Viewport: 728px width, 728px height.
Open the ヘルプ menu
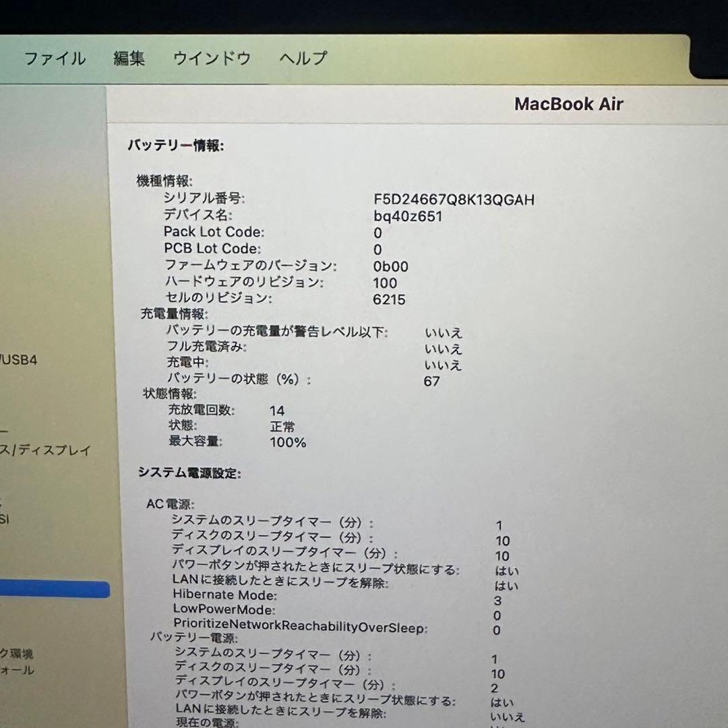click(301, 59)
